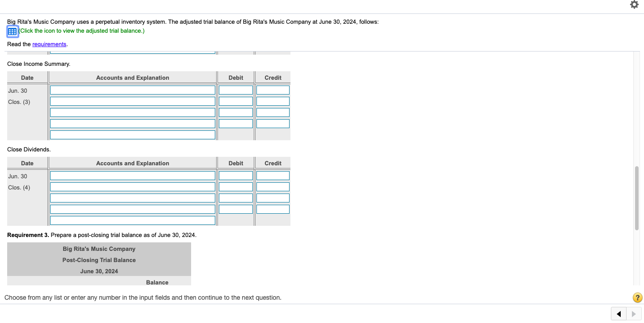Click 'Clos. (4)' label
Viewport: 644px width, 323px height.
click(x=19, y=188)
